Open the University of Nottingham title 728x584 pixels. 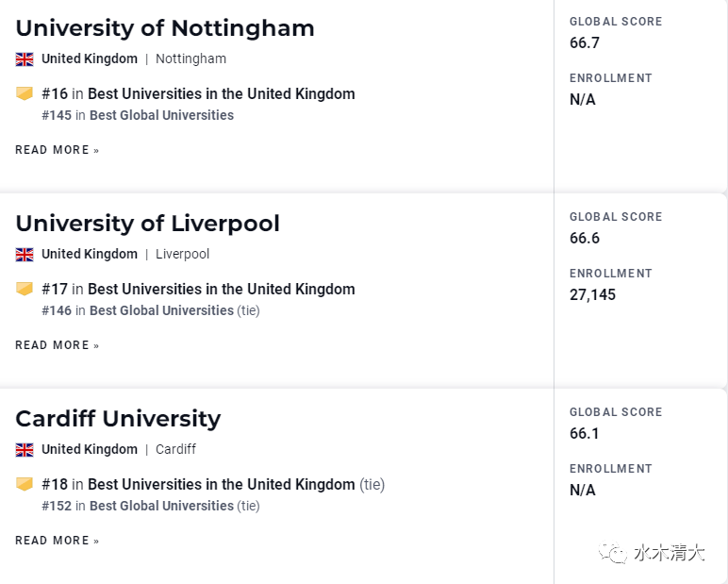coord(165,28)
